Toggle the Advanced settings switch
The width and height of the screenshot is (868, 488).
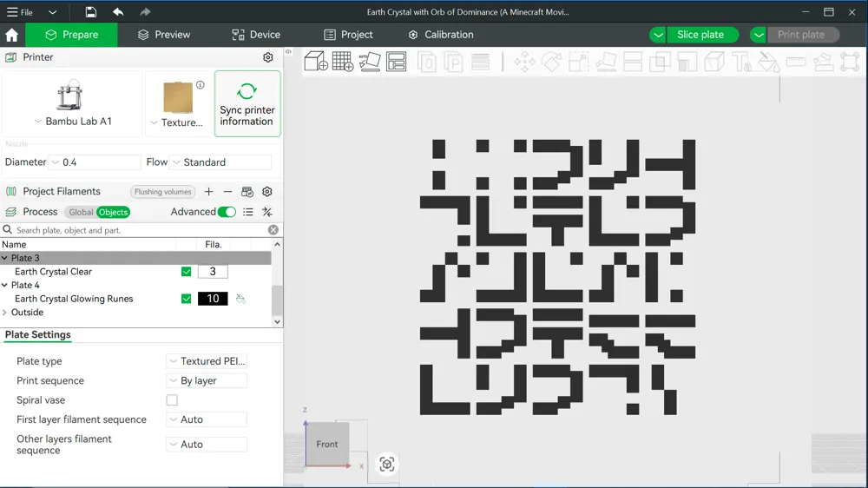click(x=227, y=212)
